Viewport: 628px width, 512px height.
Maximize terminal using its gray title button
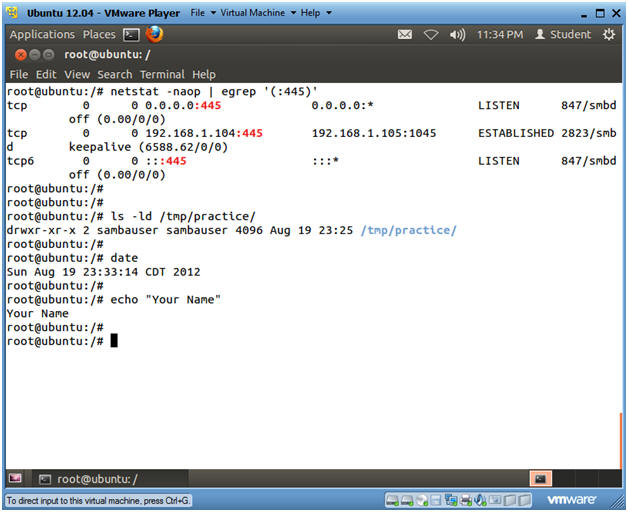click(48, 54)
